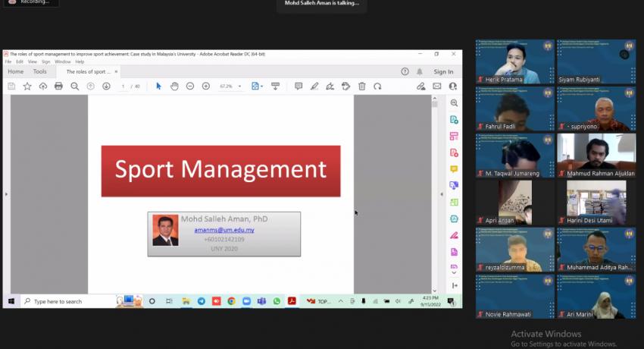This screenshot has height=349, width=644.
Task: Choose the arrow Selection tool
Action: pyautogui.click(x=158, y=86)
